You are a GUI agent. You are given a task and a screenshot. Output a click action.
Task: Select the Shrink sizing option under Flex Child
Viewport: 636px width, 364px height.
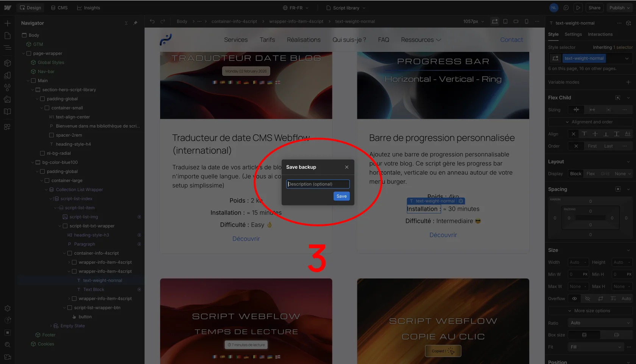tap(576, 110)
